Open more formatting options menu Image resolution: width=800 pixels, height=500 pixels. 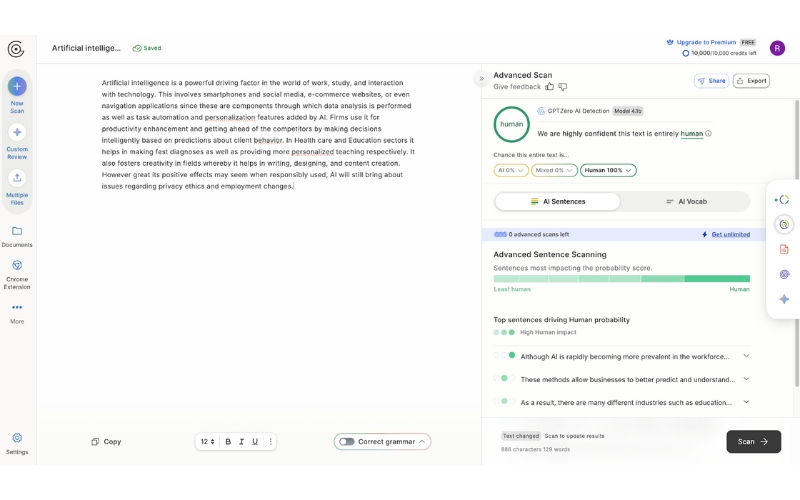(x=270, y=442)
